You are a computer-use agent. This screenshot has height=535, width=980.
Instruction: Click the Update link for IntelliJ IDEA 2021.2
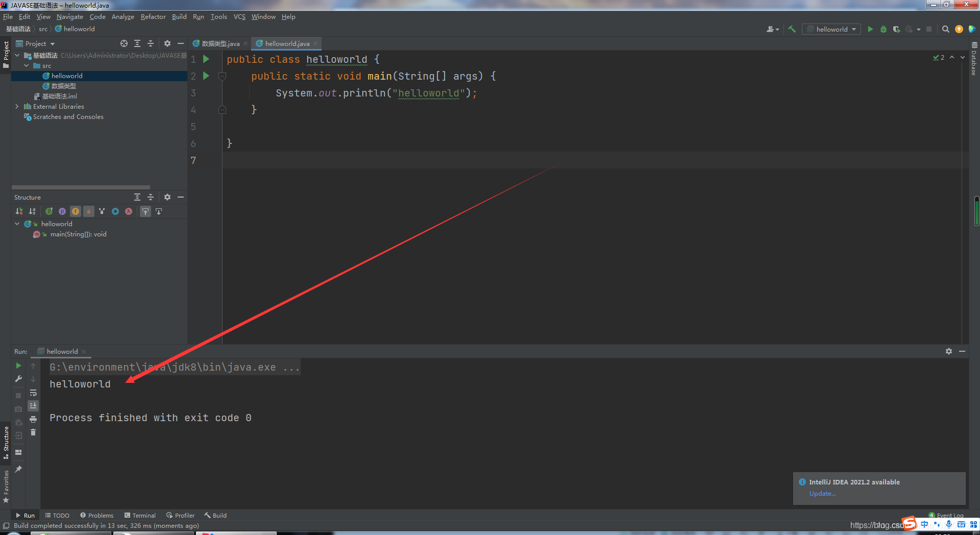[822, 494]
